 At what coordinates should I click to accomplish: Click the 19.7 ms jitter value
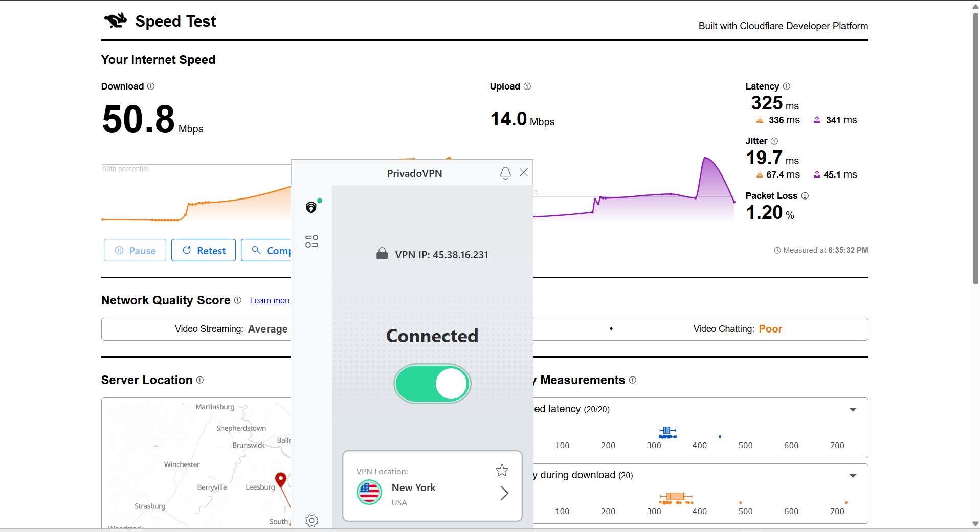772,158
